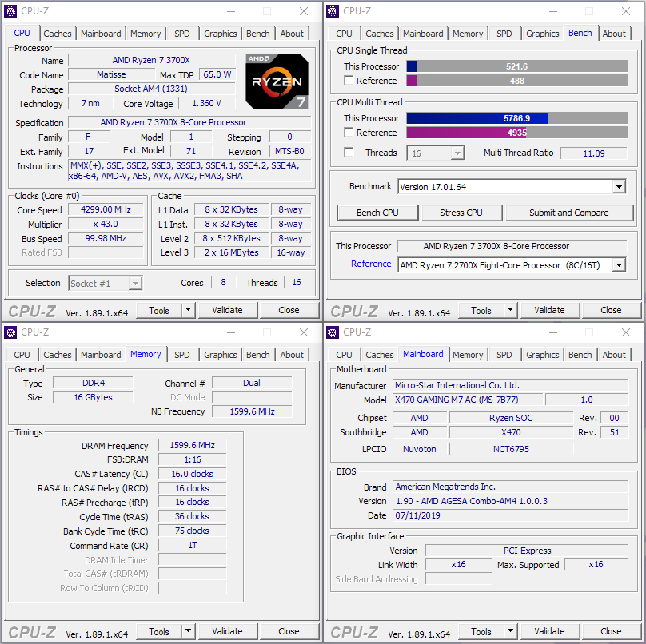Click the Level 3 cache value 2 x 16 MBytes
The width and height of the screenshot is (646, 644).
point(232,252)
